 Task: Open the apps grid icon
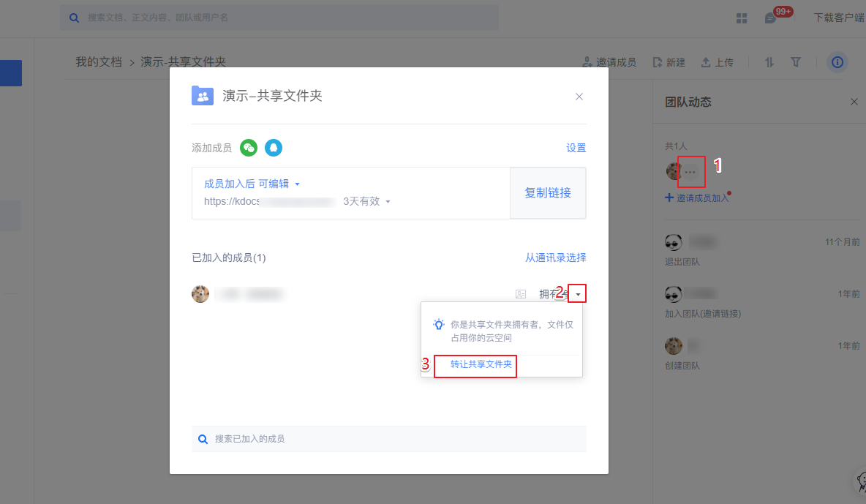(742, 18)
